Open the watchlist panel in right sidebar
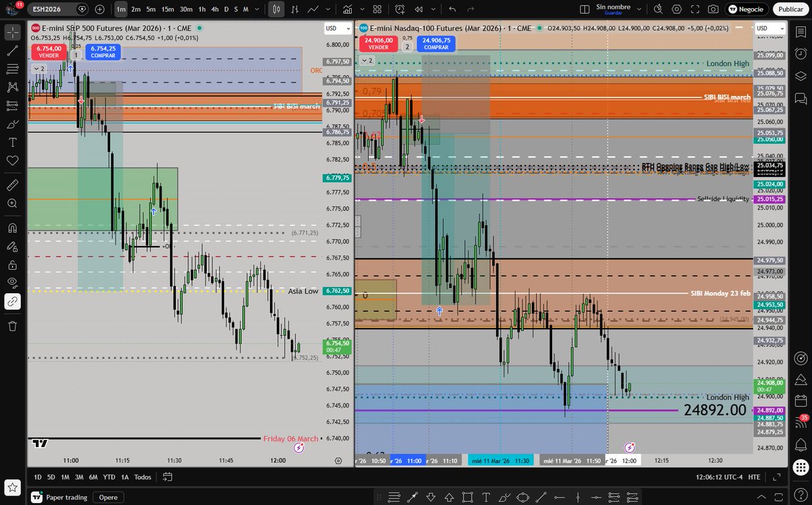 801,33
